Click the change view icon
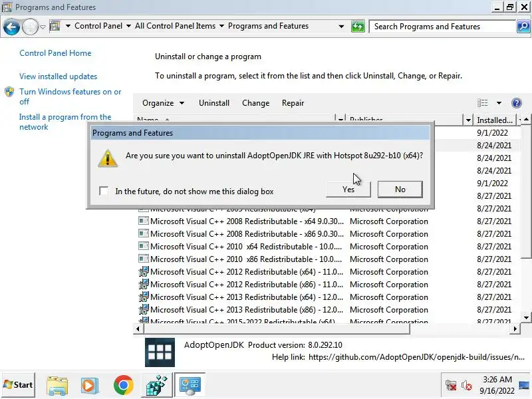 pyautogui.click(x=483, y=103)
